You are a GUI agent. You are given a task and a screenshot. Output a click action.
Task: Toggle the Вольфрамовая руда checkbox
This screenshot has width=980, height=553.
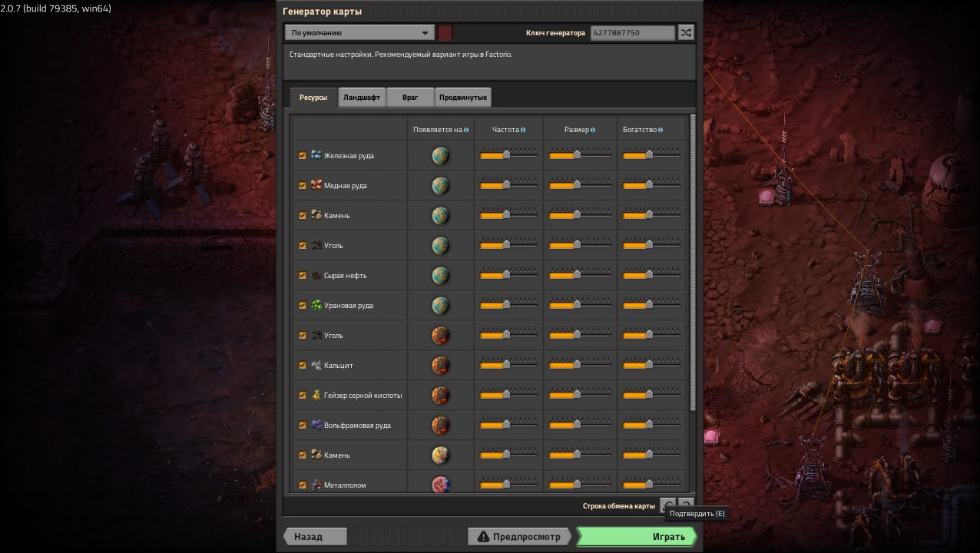click(x=303, y=426)
